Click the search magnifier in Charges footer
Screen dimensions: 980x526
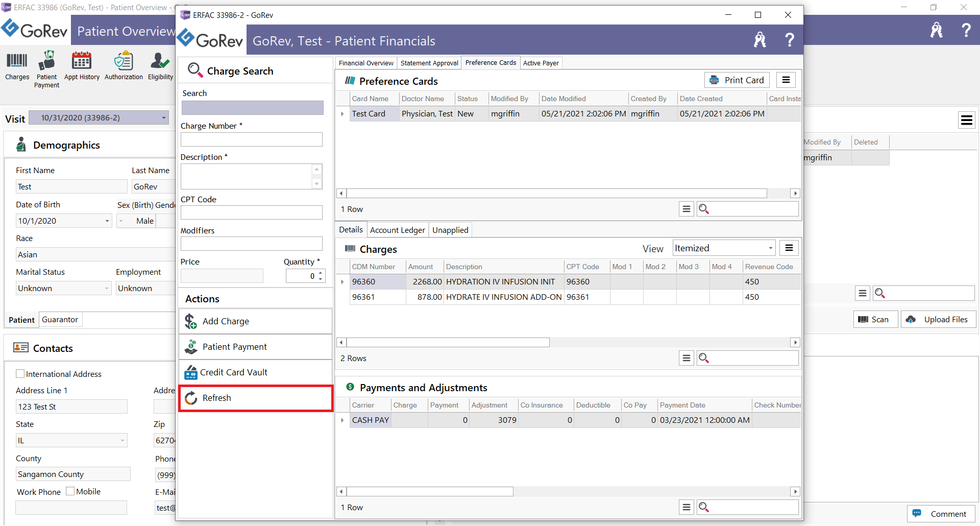704,358
